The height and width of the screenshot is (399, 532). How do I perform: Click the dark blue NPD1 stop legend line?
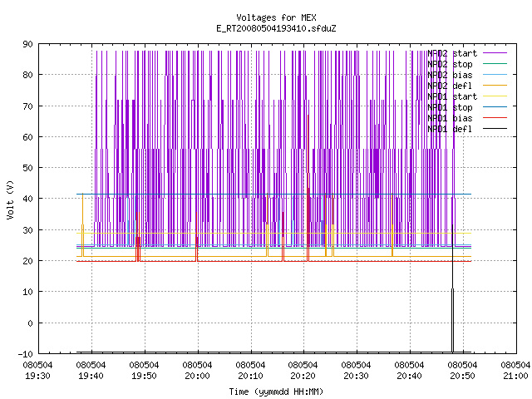tap(495, 107)
